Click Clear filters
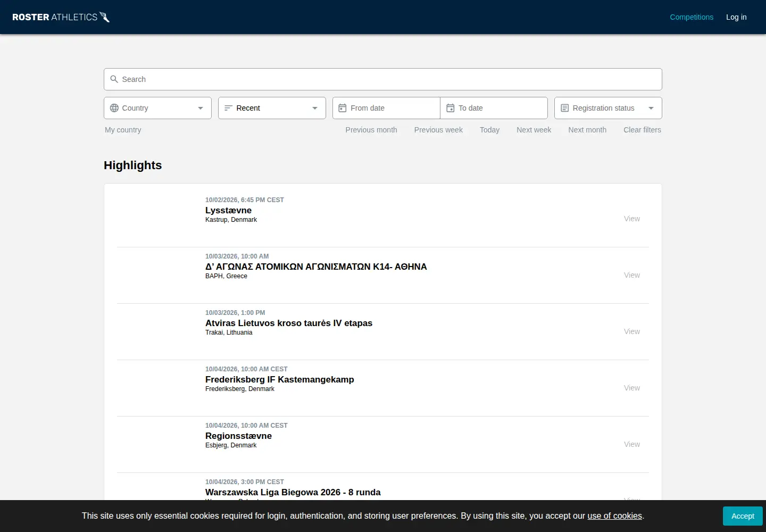The image size is (766, 532). pyautogui.click(x=642, y=130)
